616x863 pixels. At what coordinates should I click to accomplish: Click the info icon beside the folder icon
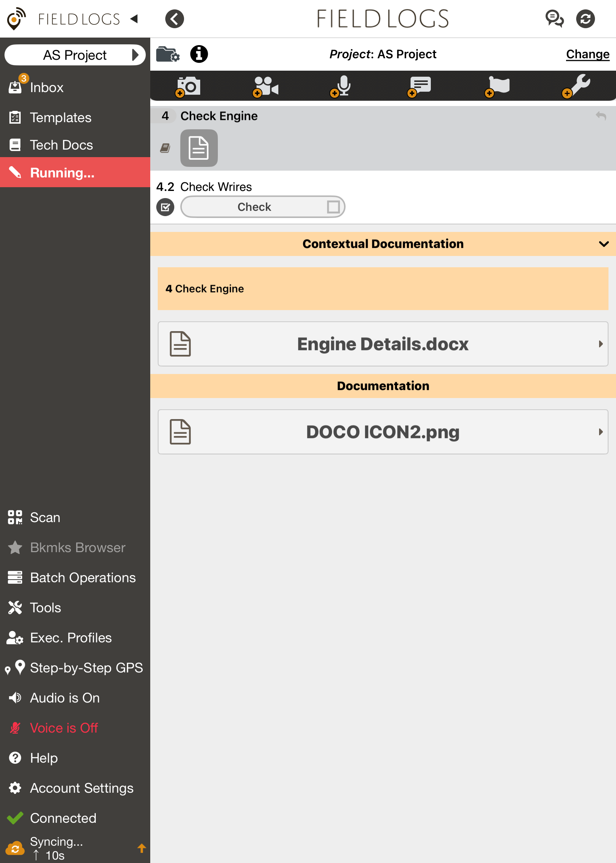[199, 54]
